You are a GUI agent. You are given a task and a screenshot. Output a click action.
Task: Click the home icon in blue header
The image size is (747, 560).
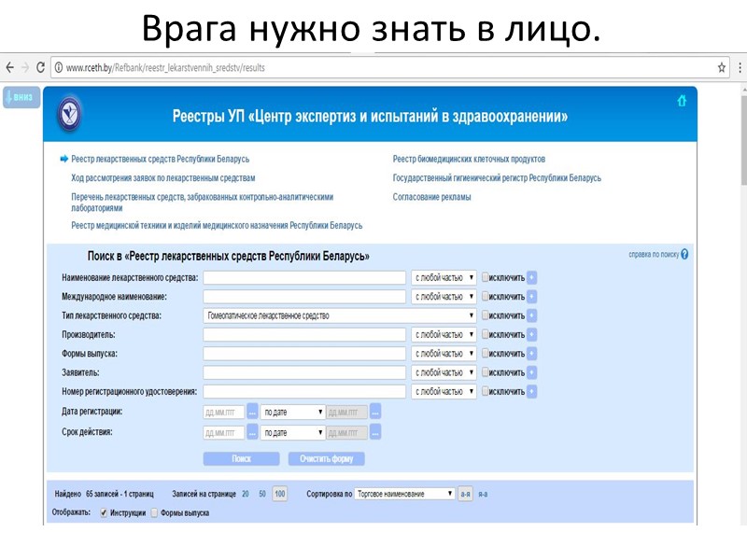682,101
